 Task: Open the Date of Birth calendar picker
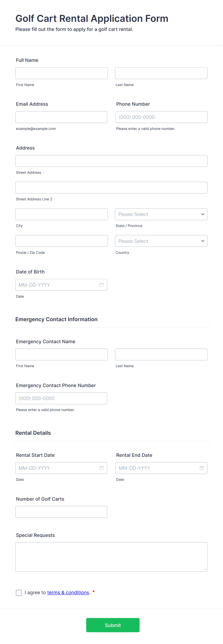(101, 285)
